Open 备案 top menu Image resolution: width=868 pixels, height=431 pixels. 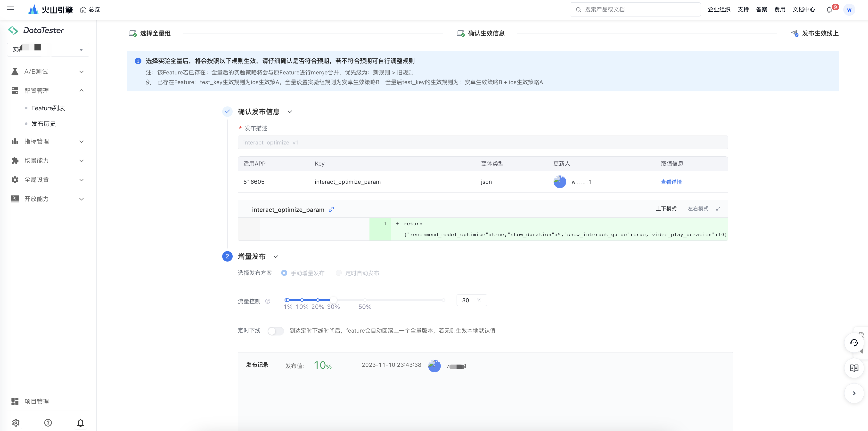762,9
